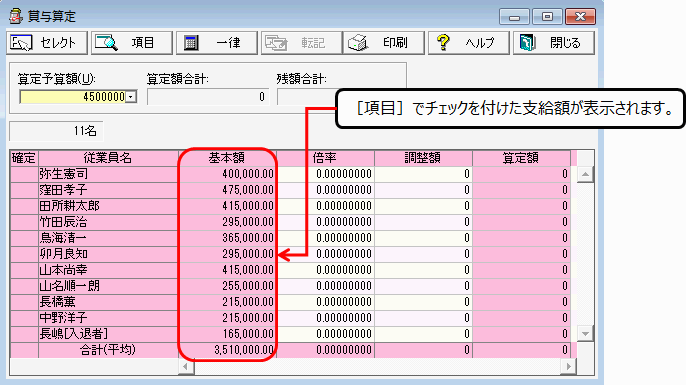Click 調整額 cell for 中野洋子

coord(423,318)
